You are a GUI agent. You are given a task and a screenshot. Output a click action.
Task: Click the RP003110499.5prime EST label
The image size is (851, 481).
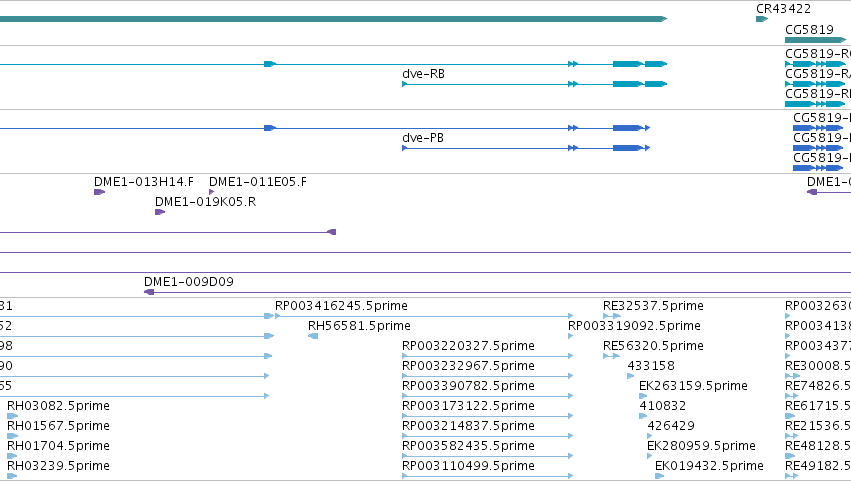pyautogui.click(x=468, y=466)
